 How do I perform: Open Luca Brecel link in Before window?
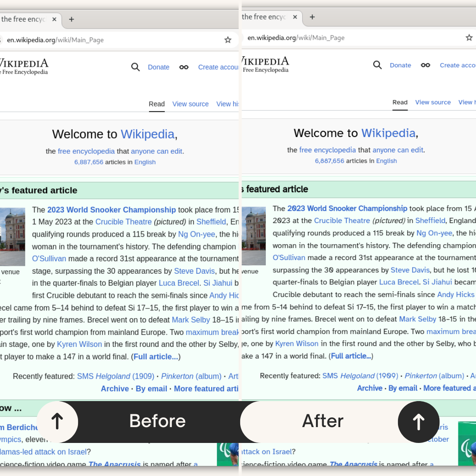179,283
